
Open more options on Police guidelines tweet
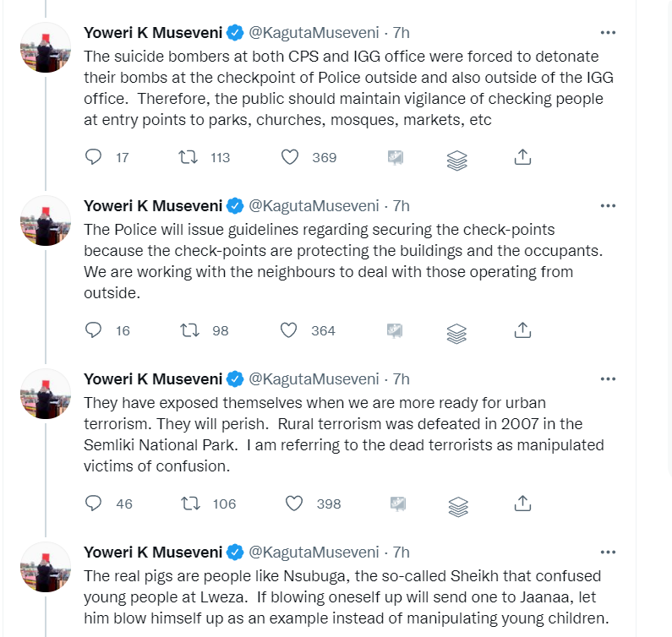[607, 206]
